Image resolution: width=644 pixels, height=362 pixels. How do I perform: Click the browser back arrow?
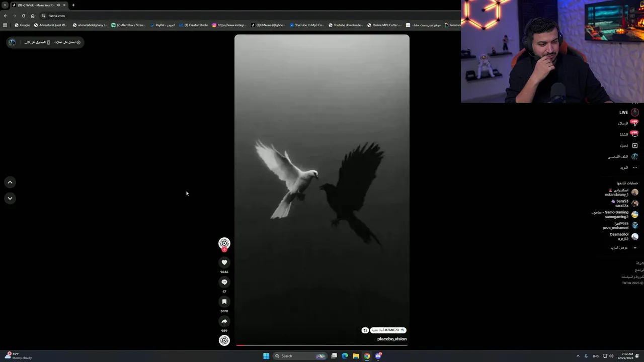[x=6, y=16]
